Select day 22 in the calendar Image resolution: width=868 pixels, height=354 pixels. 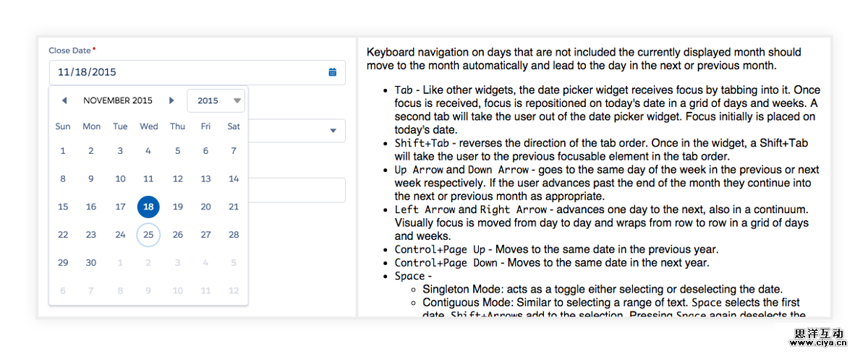click(x=63, y=235)
